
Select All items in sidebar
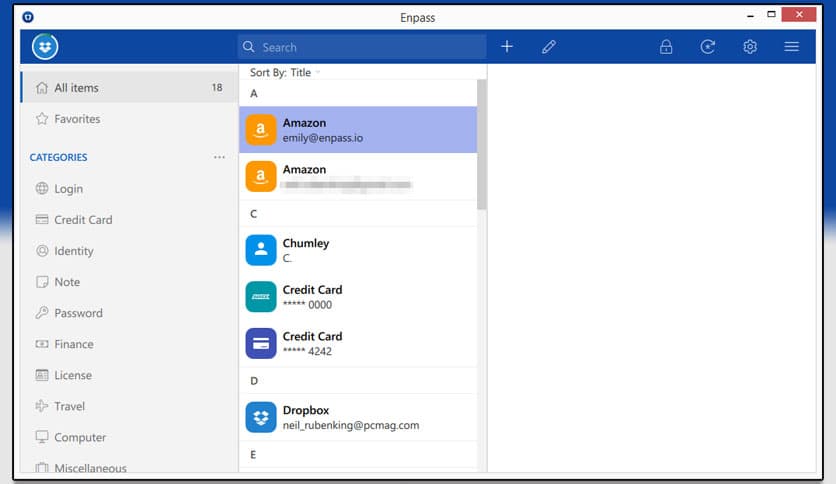(x=129, y=87)
